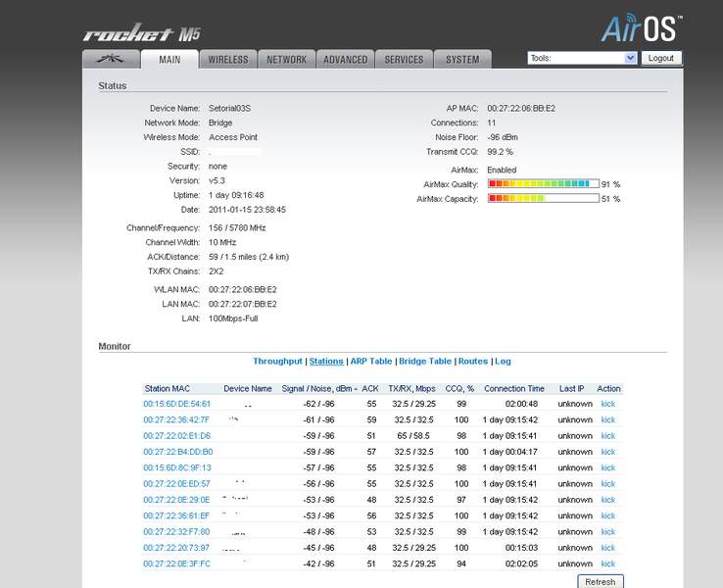Click the Signal / Noise column header

319,388
